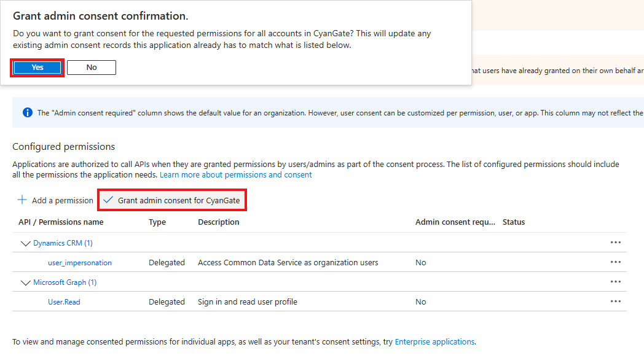
Task: Click the Description column header
Action: pos(219,222)
